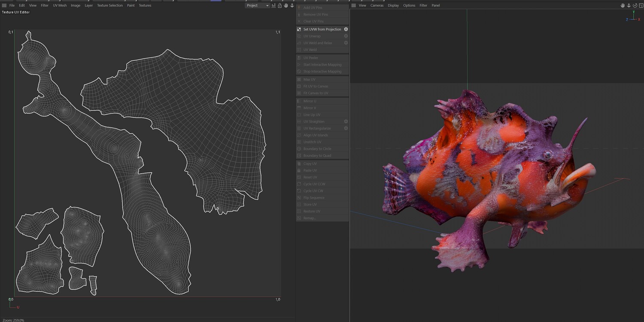Open the Remap... command
Image resolution: width=644 pixels, height=322 pixels.
pyautogui.click(x=322, y=218)
